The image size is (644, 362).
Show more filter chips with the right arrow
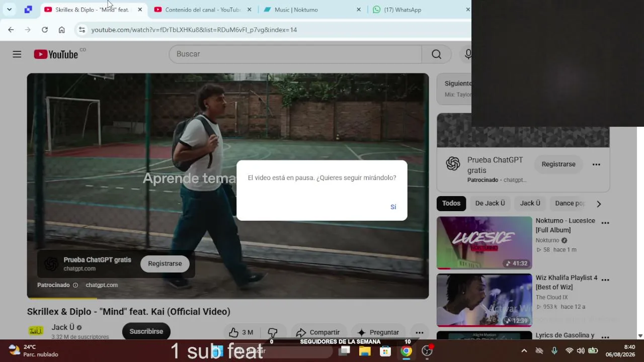coord(599,204)
